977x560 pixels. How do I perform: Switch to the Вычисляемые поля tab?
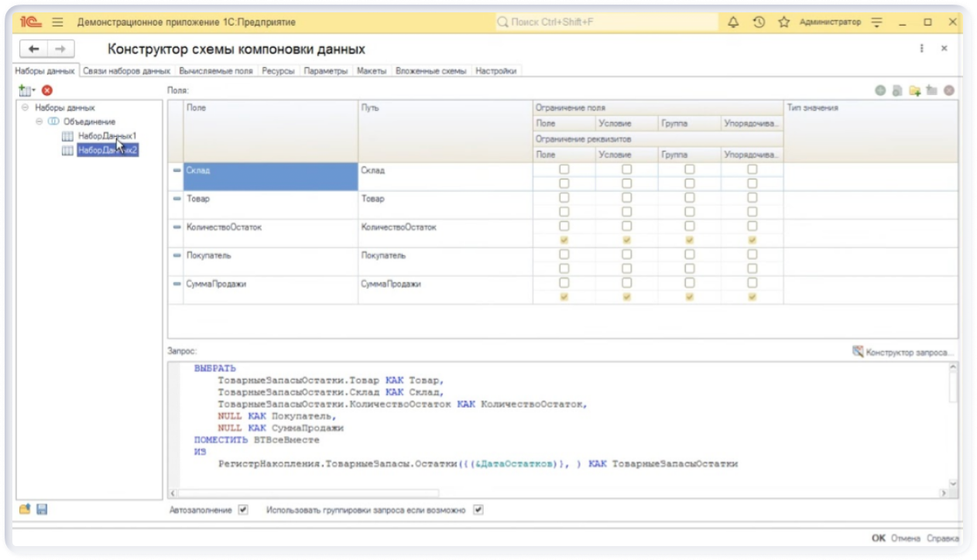216,71
